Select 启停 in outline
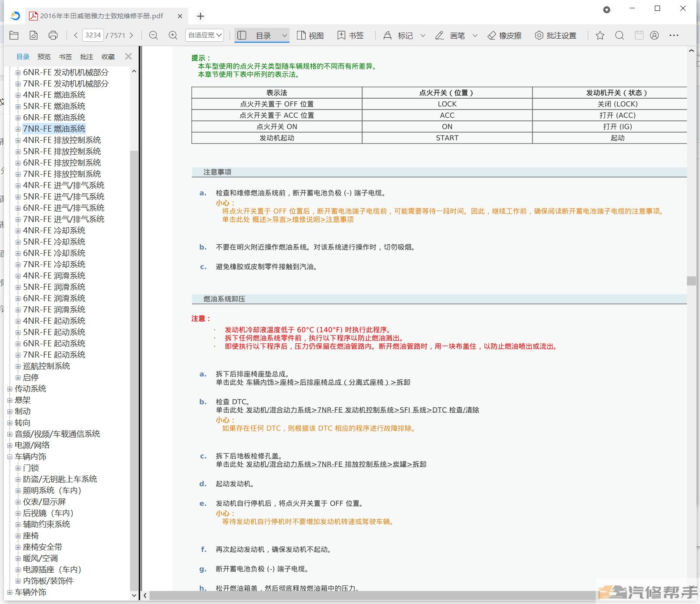The width and height of the screenshot is (700, 604). pos(31,378)
